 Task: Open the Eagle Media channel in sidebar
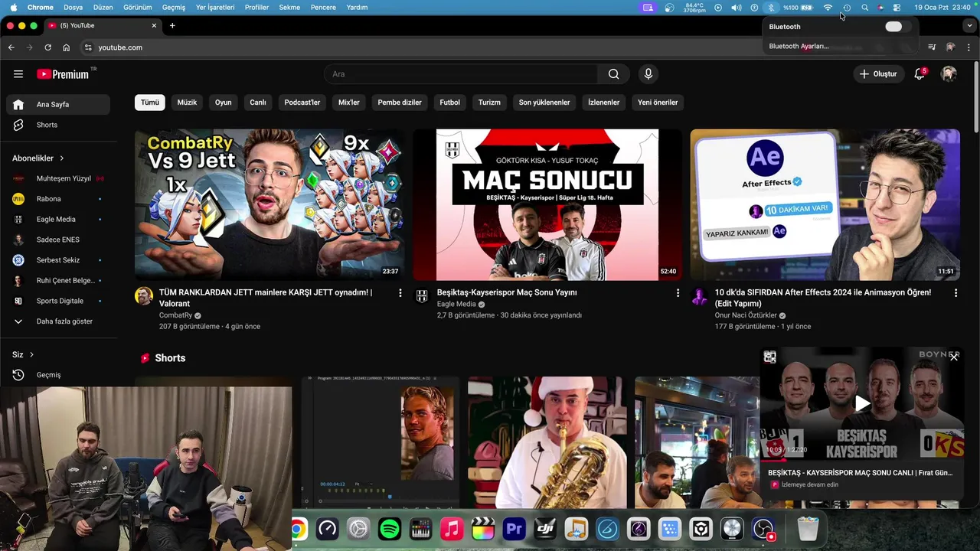point(58,220)
